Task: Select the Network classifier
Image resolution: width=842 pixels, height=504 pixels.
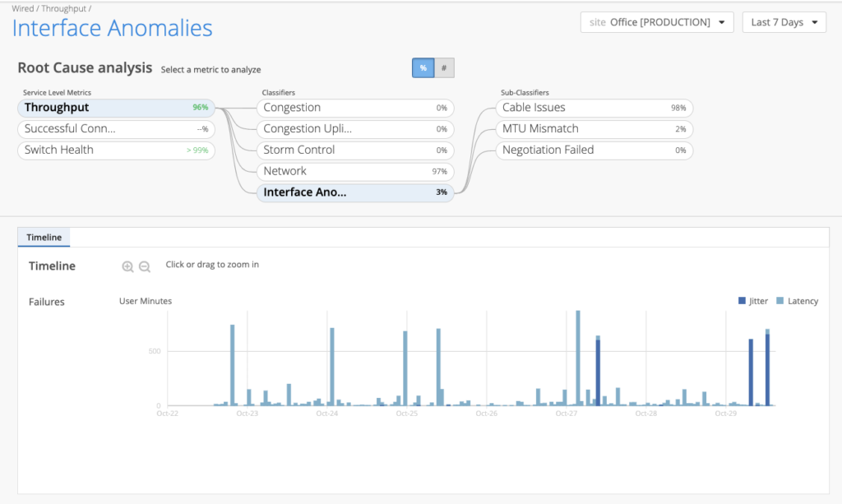Action: click(354, 172)
